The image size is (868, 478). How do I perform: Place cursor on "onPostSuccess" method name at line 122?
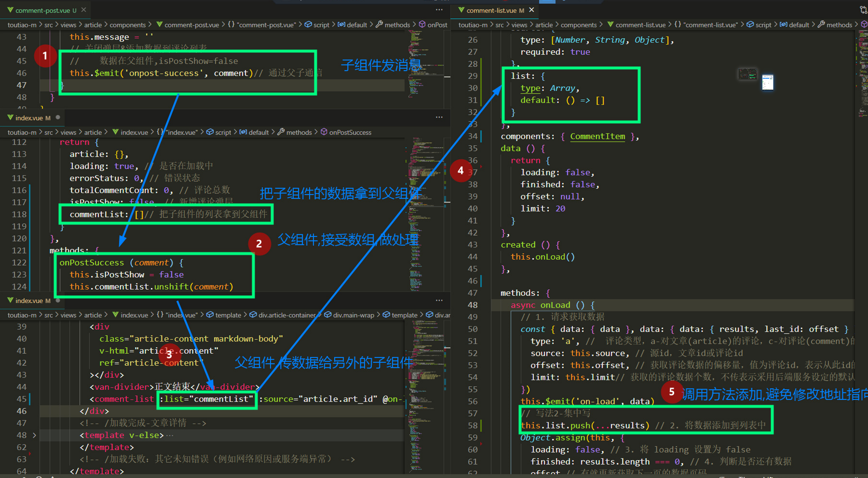click(x=92, y=263)
